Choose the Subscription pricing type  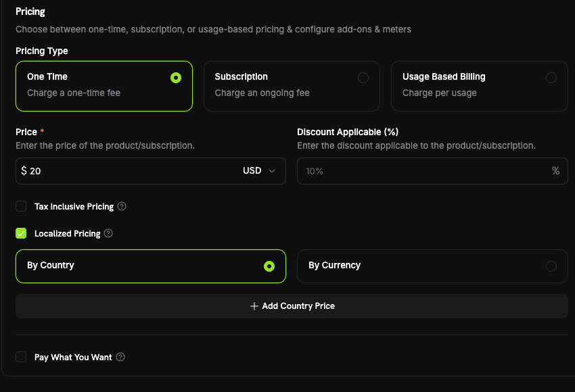point(292,86)
